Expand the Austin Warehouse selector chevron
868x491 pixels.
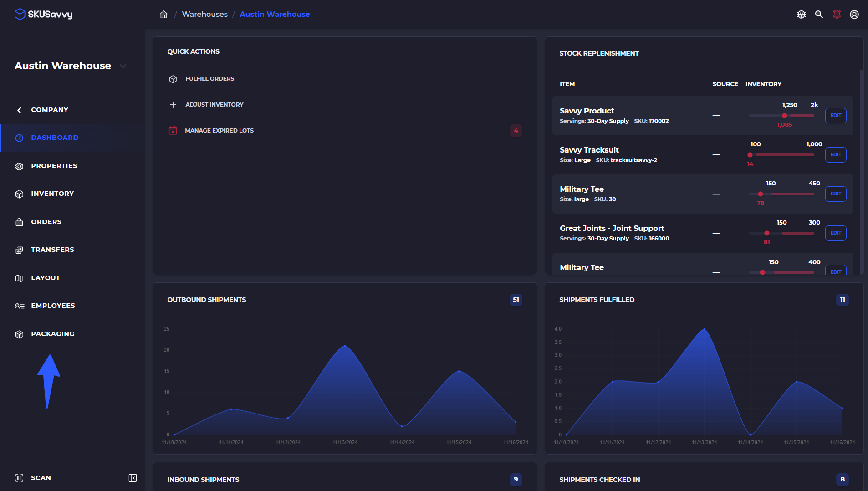(x=123, y=66)
